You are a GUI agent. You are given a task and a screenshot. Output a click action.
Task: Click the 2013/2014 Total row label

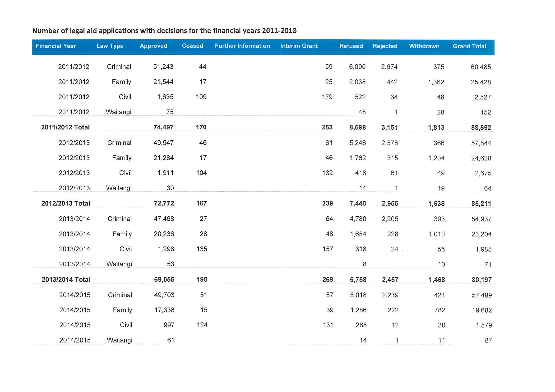point(66,279)
